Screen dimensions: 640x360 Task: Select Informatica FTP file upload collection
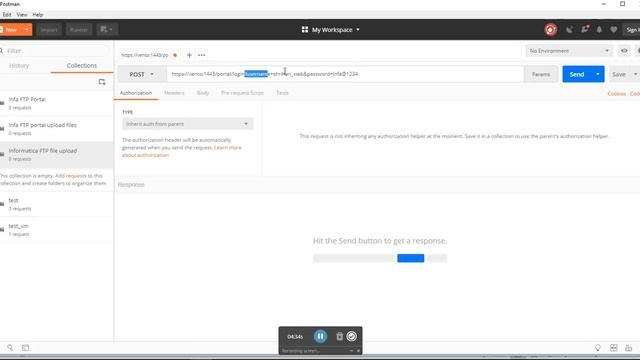coord(56,155)
